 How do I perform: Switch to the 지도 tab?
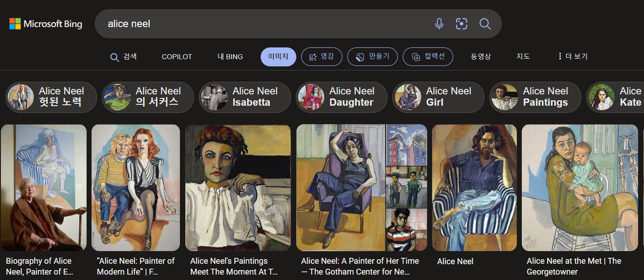tap(523, 57)
